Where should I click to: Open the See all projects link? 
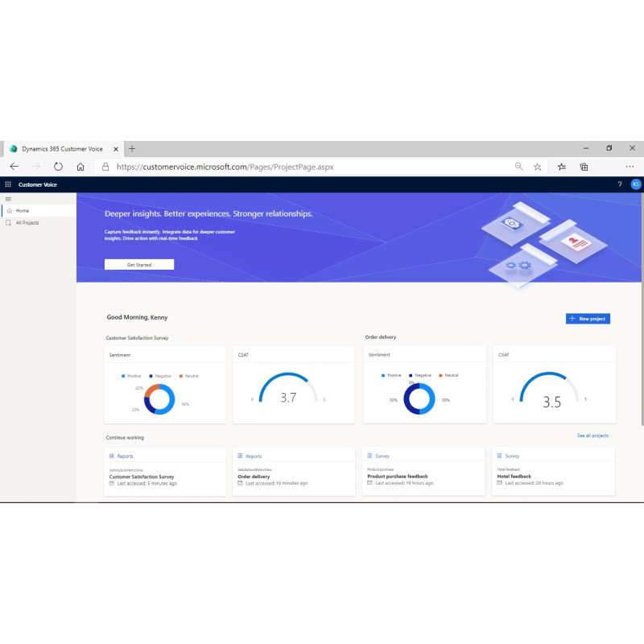tap(592, 436)
